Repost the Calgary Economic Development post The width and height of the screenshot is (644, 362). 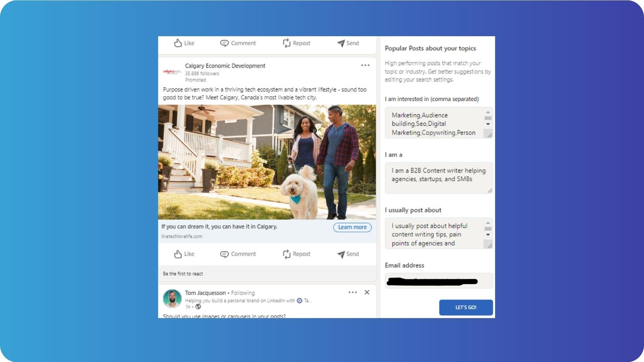[x=297, y=254]
